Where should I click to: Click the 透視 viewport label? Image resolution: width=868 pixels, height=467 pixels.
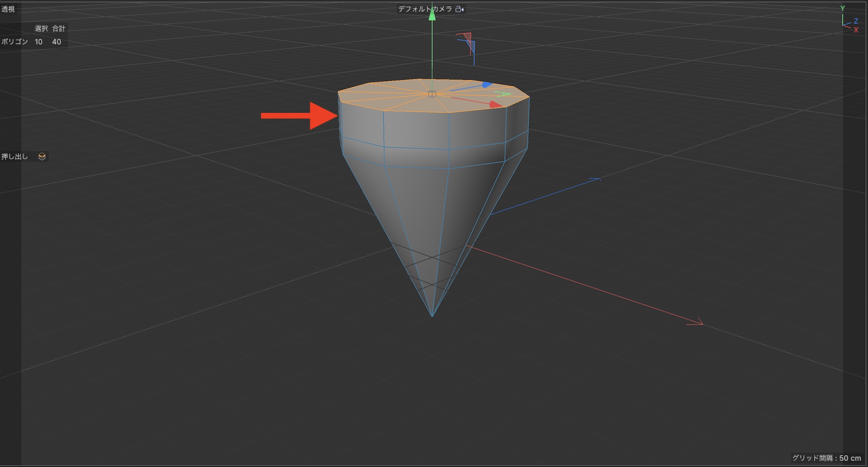tap(8, 9)
